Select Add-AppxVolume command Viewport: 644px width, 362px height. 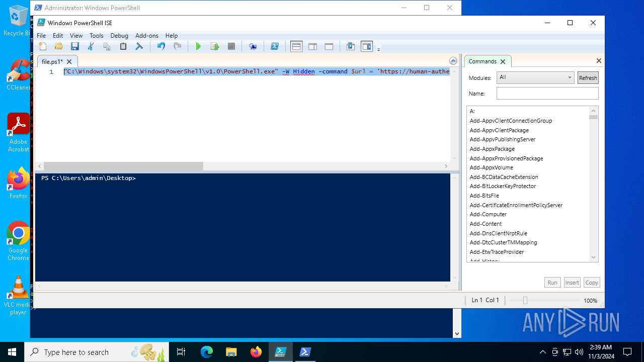(x=491, y=167)
